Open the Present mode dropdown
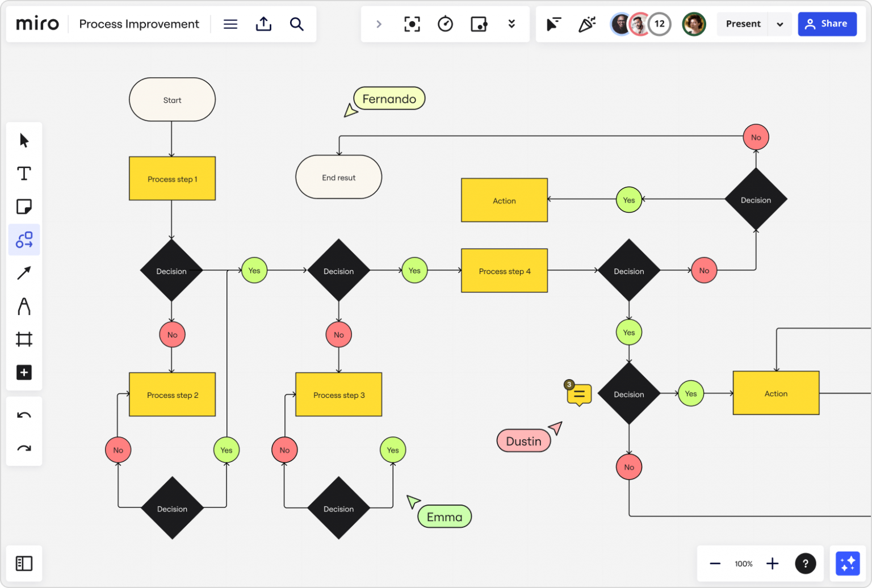The width and height of the screenshot is (872, 588). (781, 24)
